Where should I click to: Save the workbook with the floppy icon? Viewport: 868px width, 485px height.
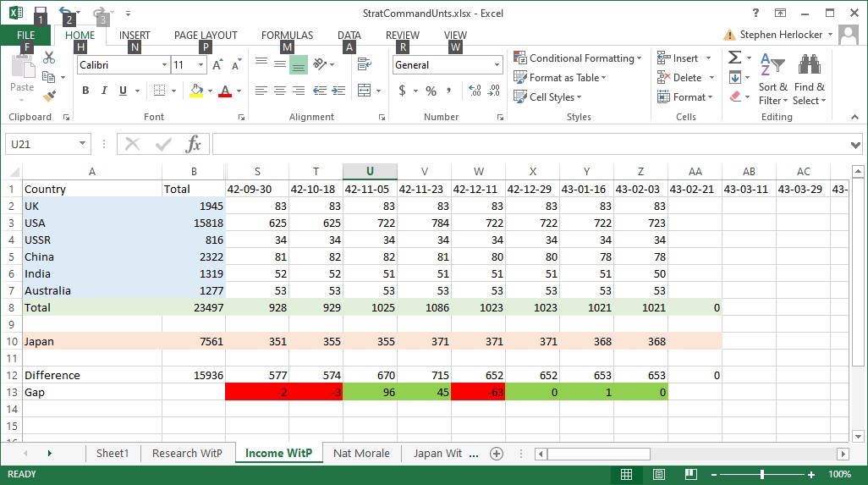pos(40,12)
